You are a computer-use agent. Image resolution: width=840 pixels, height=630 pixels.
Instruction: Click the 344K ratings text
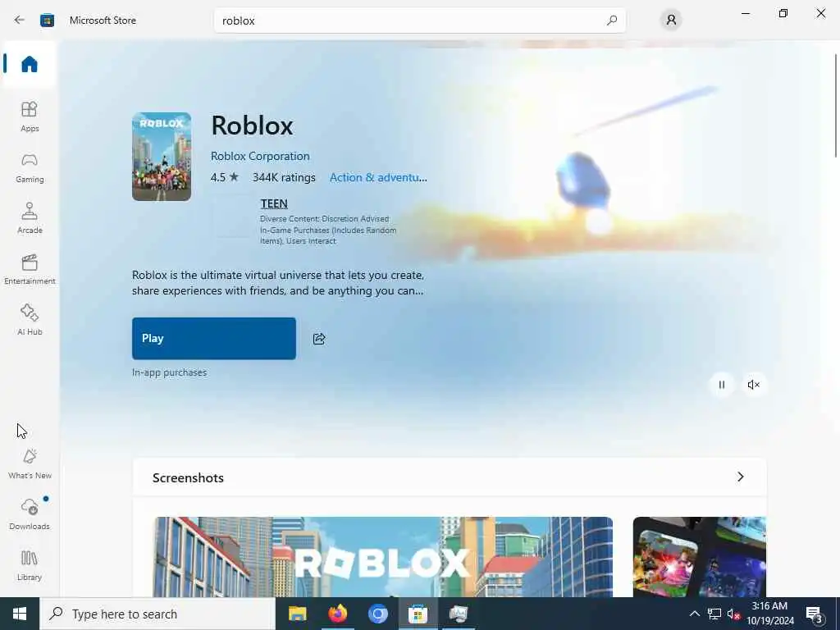coord(284,177)
